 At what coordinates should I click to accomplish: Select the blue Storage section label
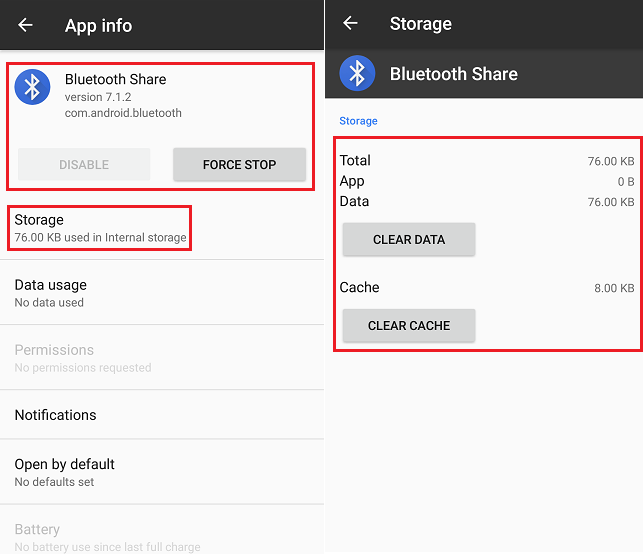[x=358, y=121]
